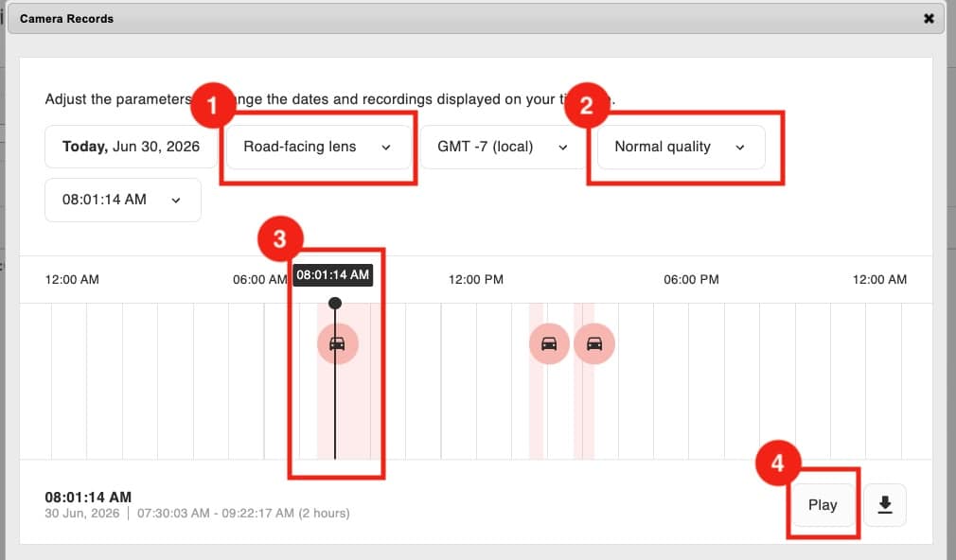Open the GMT -7 (local) timezone dropdown
The image size is (956, 560).
[503, 147]
